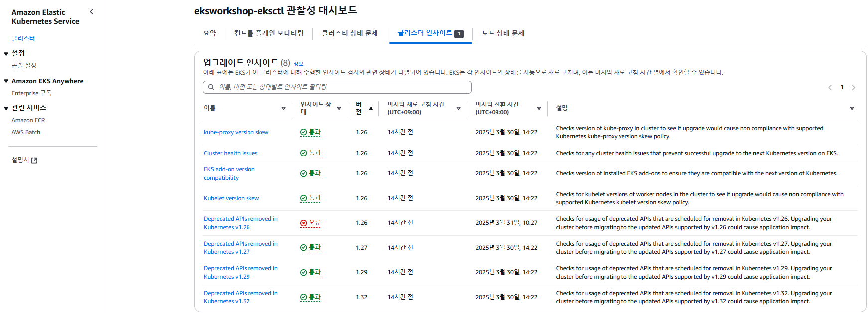The height and width of the screenshot is (313, 868).
Task: Open Deprecated APIs removed in Kubernetes v1.29
Action: [241, 272]
